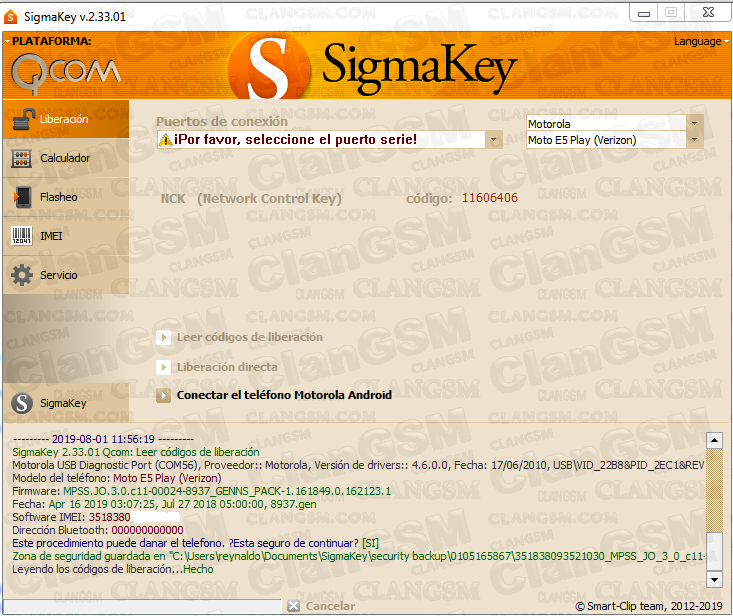
Task: Click the Qcom platform logo
Action: pyautogui.click(x=65, y=72)
